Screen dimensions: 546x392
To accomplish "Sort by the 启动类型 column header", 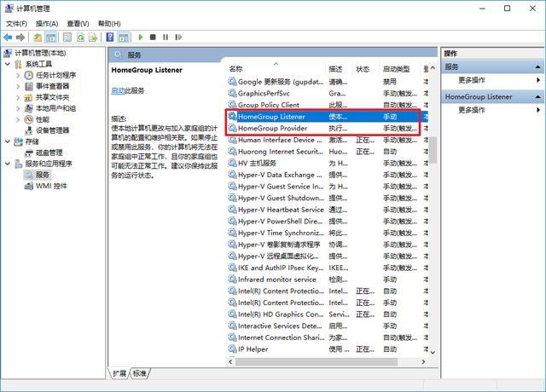I will click(x=400, y=69).
